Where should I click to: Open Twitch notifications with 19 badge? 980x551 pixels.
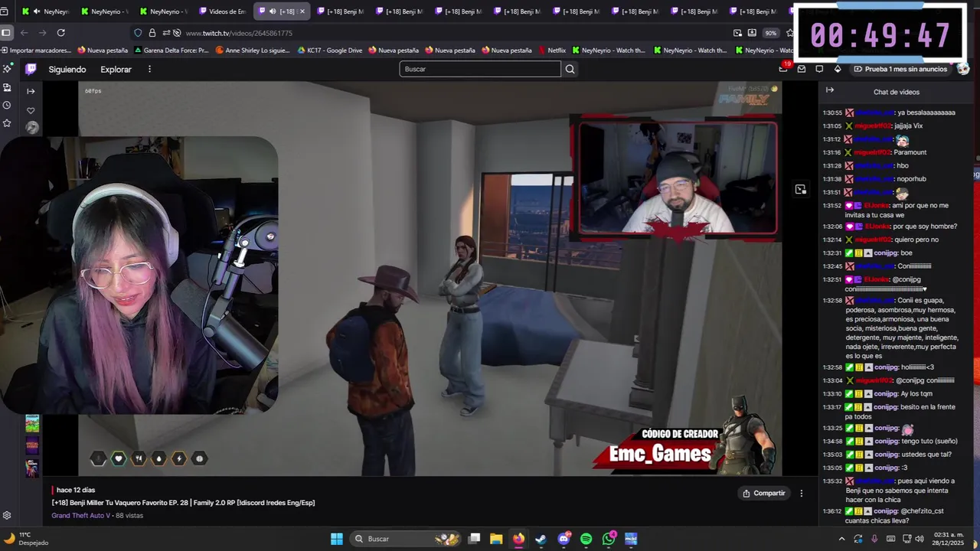(x=783, y=69)
